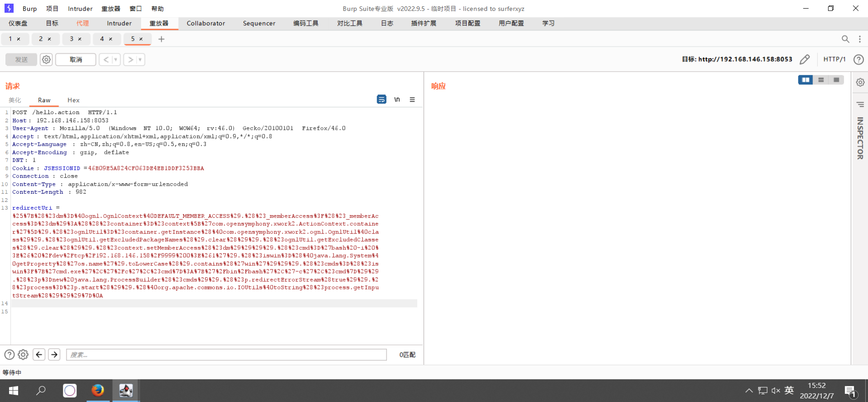Select the 美化 request view tab
Image resolution: width=868 pixels, height=402 pixels.
[x=15, y=100]
